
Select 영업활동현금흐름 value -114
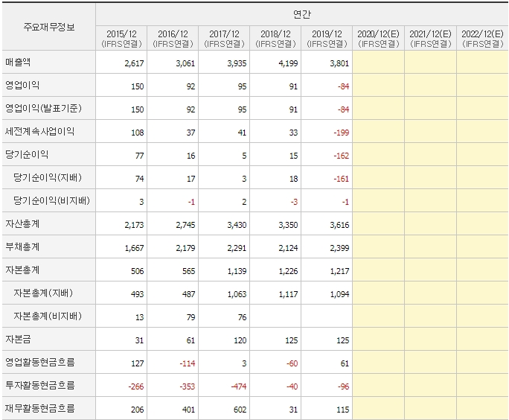[188, 363]
